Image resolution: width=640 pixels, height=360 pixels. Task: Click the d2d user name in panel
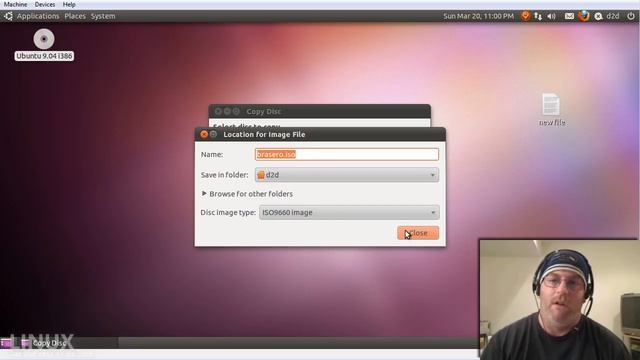click(x=613, y=16)
